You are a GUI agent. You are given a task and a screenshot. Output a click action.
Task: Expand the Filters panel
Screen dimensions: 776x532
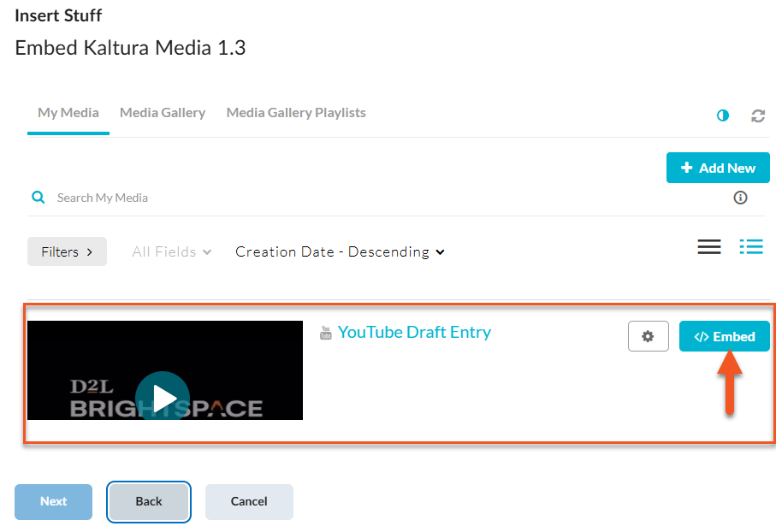tap(67, 251)
